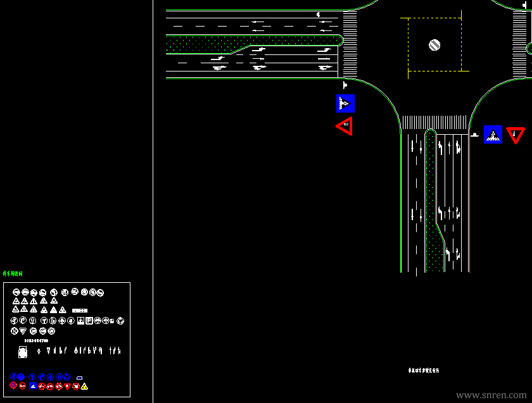The image size is (532, 403).
Task: Select white rectangular plate in legend
Action: tap(80, 311)
